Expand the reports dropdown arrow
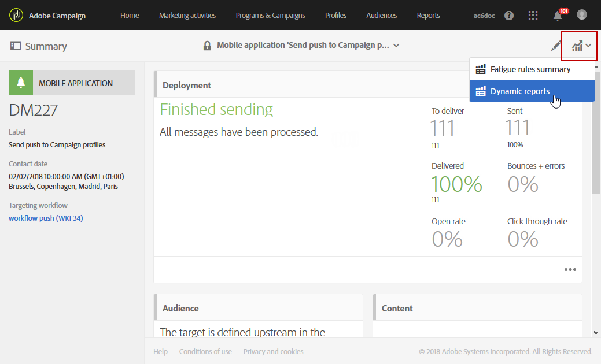Screen dimensions: 601x364 pos(588,46)
